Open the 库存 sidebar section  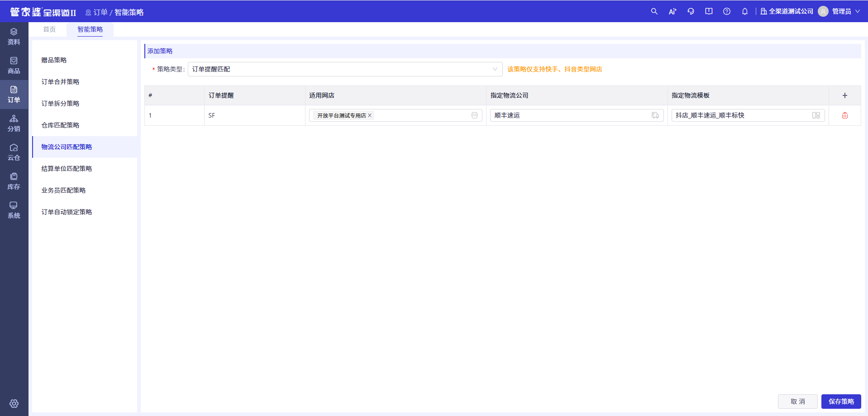pyautogui.click(x=14, y=181)
